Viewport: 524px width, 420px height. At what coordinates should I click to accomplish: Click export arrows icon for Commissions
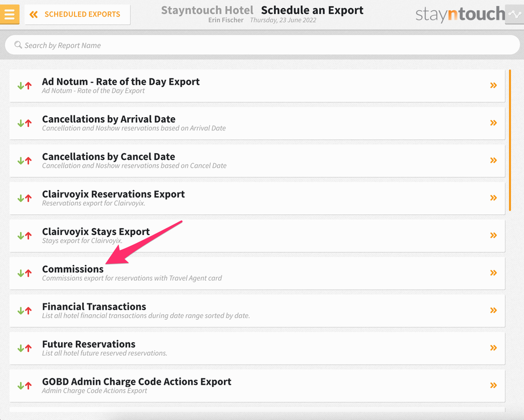click(24, 273)
